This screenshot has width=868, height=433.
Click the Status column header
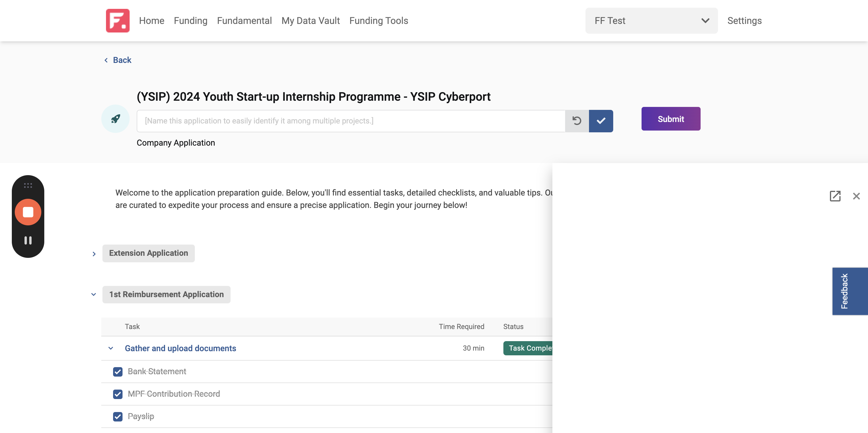pyautogui.click(x=513, y=326)
